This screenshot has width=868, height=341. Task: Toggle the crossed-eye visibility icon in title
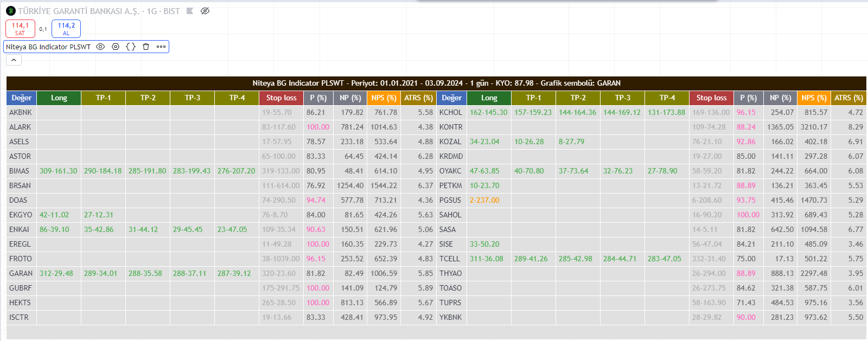pyautogui.click(x=205, y=11)
